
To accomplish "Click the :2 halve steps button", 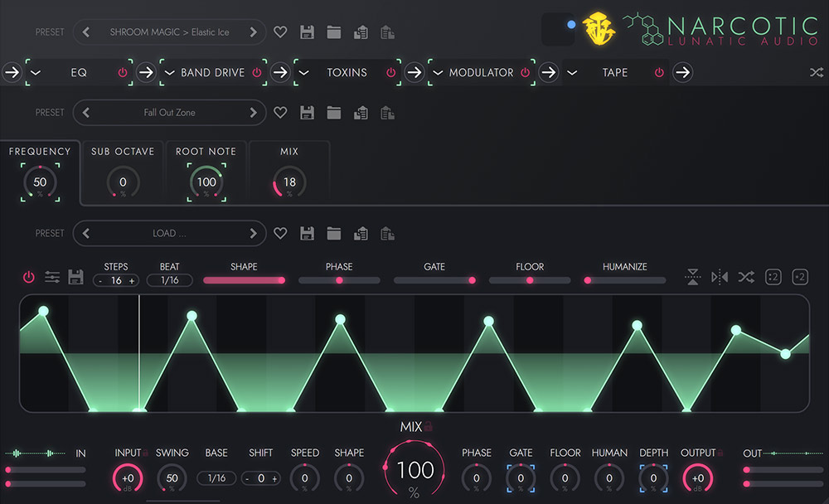I will coord(773,276).
